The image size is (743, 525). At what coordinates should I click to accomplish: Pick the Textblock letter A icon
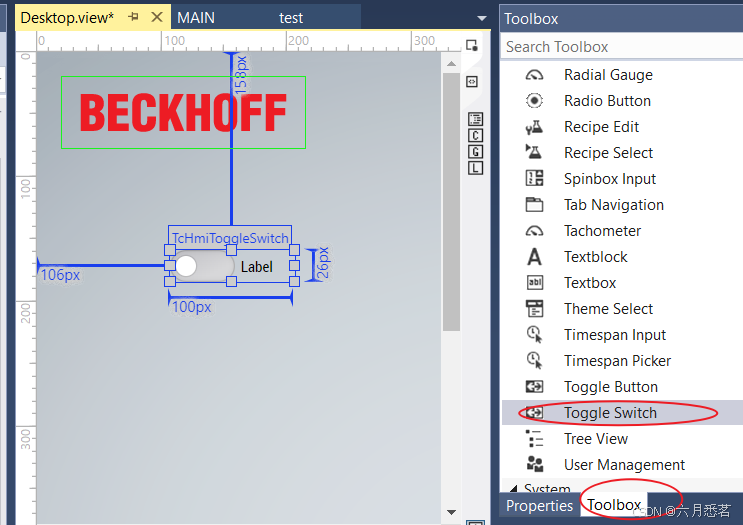point(535,257)
